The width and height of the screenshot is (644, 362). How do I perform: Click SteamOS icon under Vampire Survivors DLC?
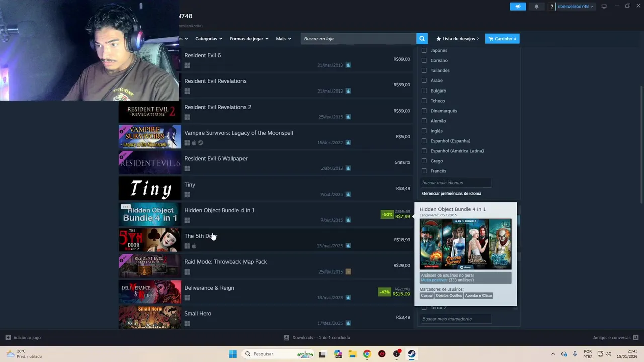pyautogui.click(x=200, y=143)
